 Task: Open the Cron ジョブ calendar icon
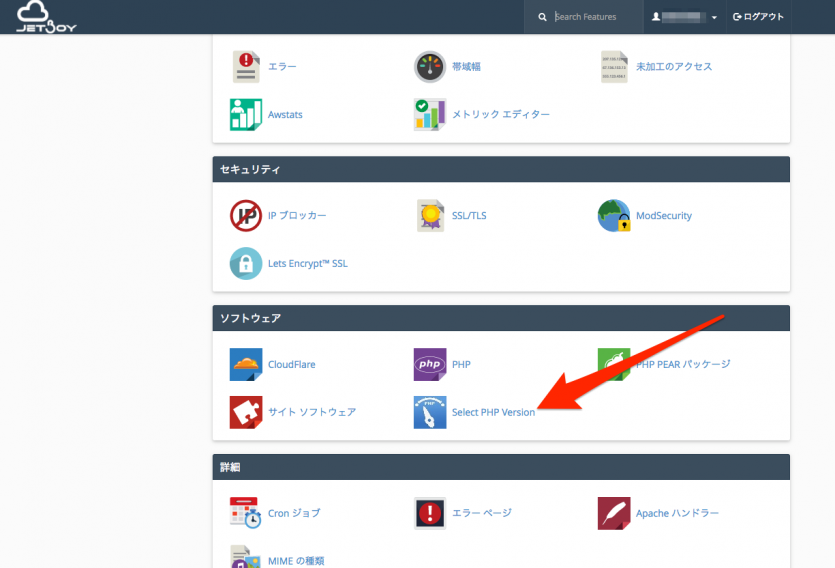pyautogui.click(x=245, y=513)
